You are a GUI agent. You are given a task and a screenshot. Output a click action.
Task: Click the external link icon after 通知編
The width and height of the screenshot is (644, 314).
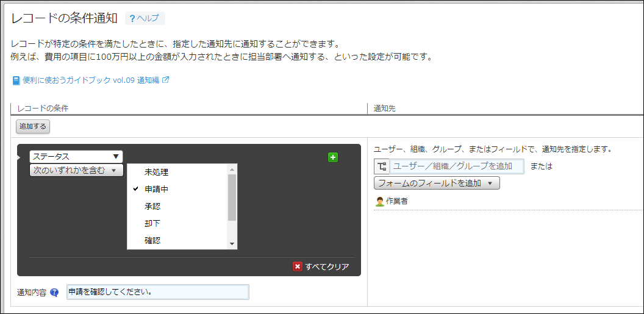pyautogui.click(x=166, y=80)
